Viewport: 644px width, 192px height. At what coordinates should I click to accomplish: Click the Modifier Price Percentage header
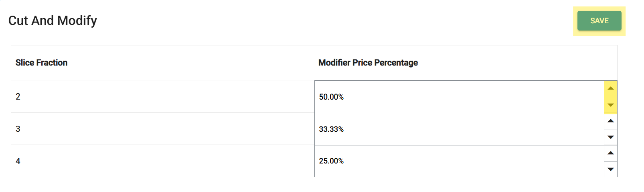point(368,63)
